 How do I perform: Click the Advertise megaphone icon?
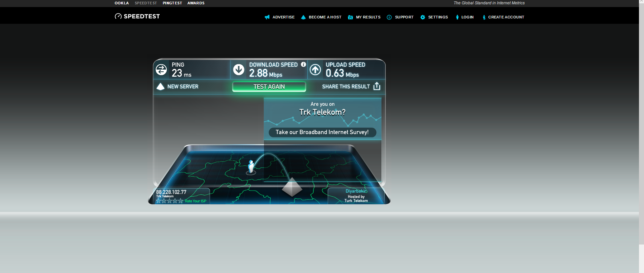267,17
